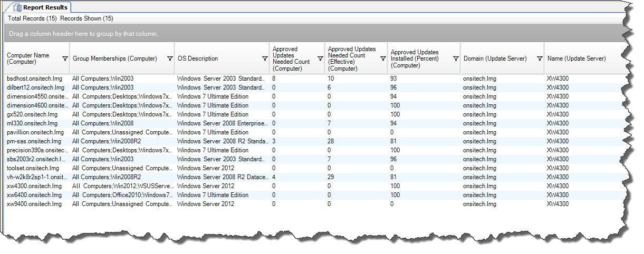Viewport: 644px width, 254px height.
Task: Open filter for OS Description column
Action: point(265,58)
